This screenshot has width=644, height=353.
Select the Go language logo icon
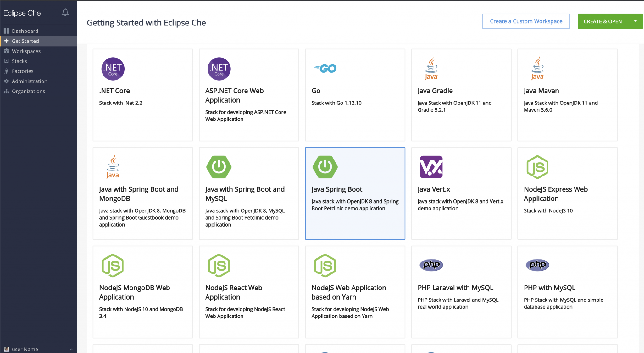pos(325,68)
